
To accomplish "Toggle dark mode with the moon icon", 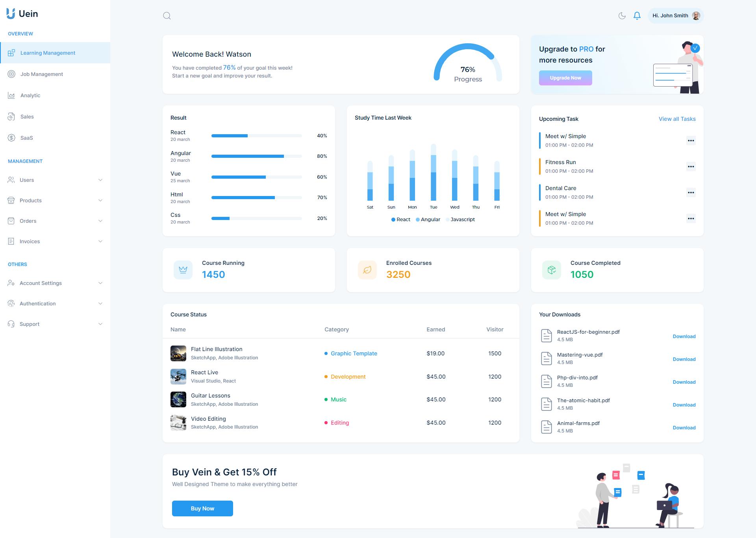I will (x=622, y=16).
